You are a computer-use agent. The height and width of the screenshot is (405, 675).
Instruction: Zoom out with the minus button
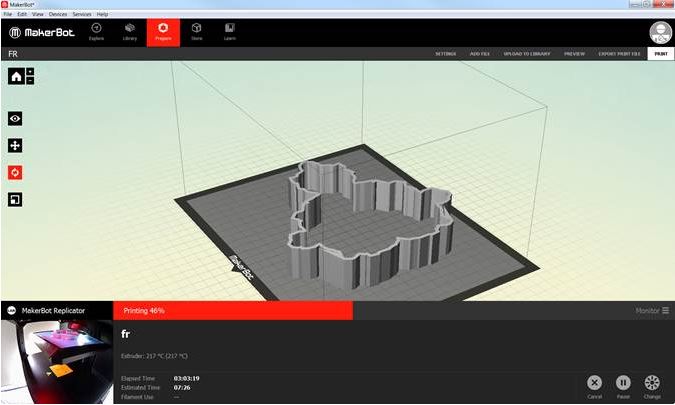pos(30,80)
